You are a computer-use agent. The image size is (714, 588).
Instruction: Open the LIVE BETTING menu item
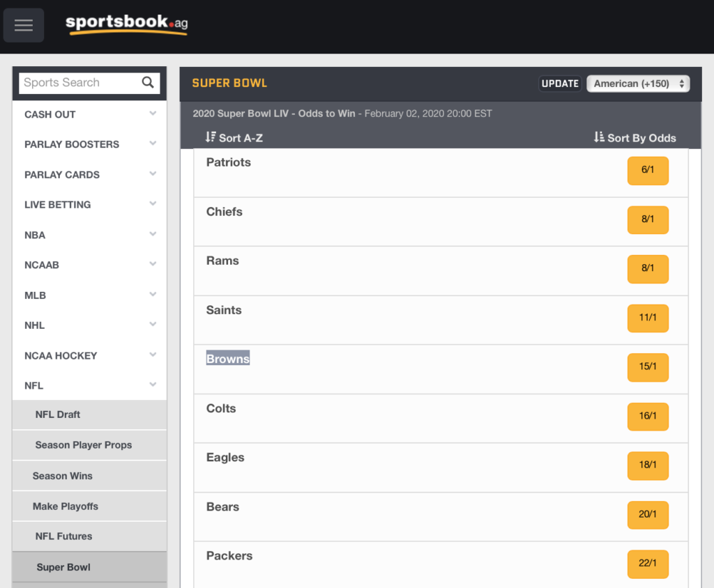point(58,205)
